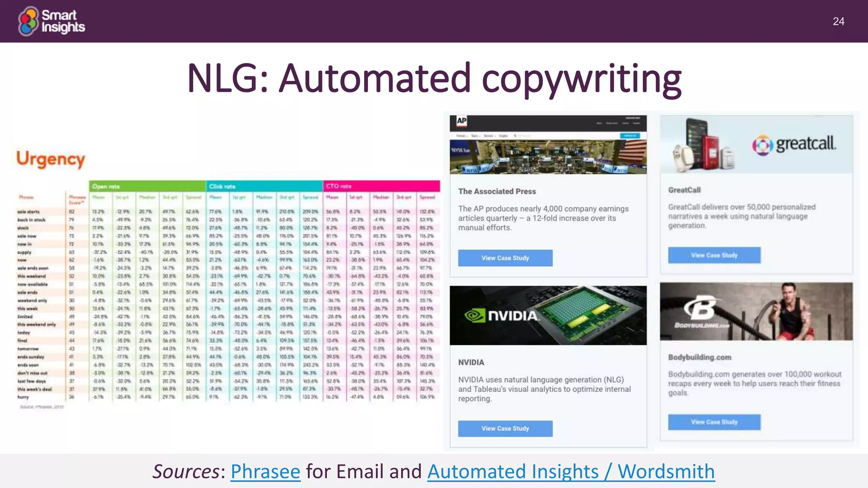Screen dimensions: 868x488
Task: Click the NVIDIA eye logo
Action: click(475, 316)
